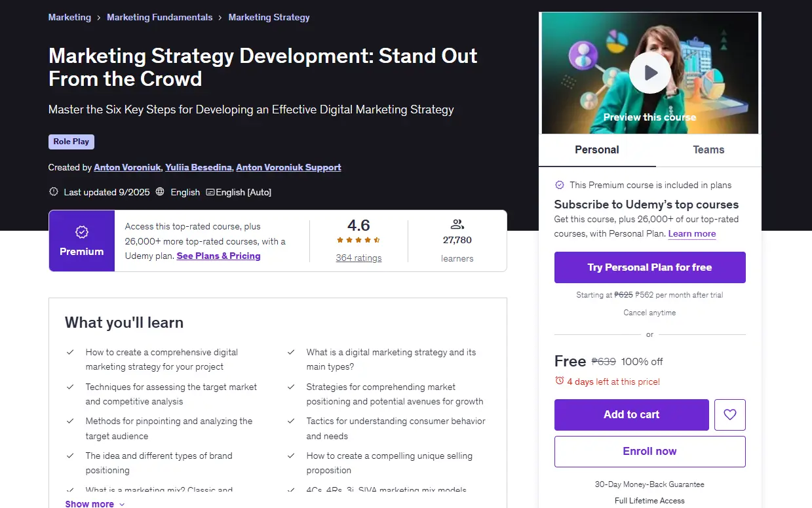Click the closed captions icon
The height and width of the screenshot is (508, 812).
pos(210,192)
